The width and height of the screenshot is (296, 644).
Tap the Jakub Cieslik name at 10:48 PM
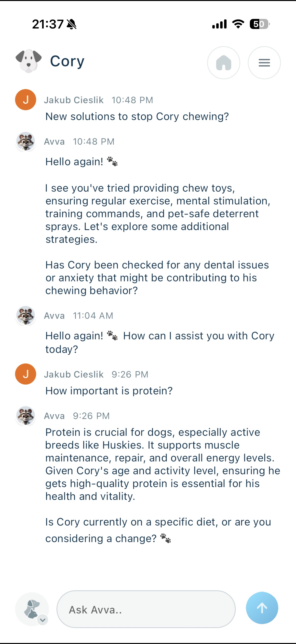click(74, 100)
